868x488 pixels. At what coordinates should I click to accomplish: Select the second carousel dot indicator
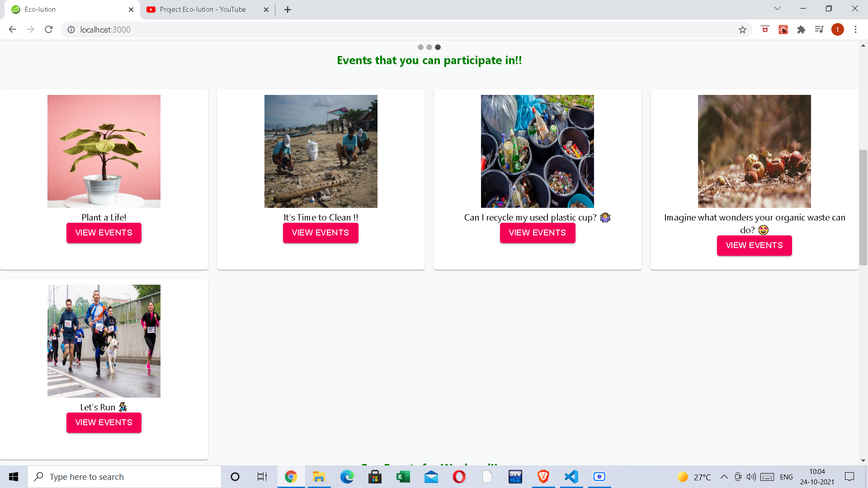[x=429, y=47]
